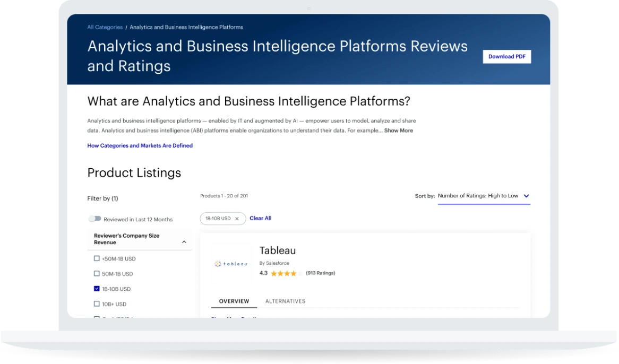Check the 50M-1B USD checkbox
This screenshot has width=619, height=364.
point(97,274)
